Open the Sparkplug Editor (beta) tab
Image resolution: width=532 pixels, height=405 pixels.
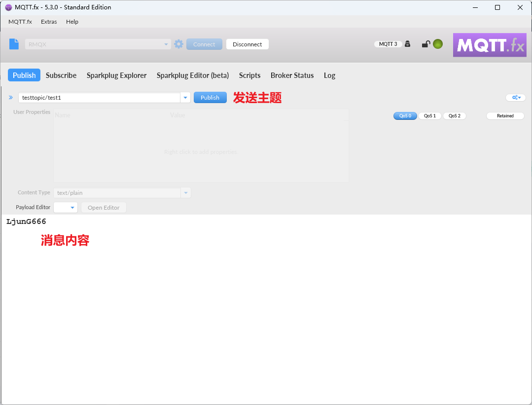[x=193, y=75]
